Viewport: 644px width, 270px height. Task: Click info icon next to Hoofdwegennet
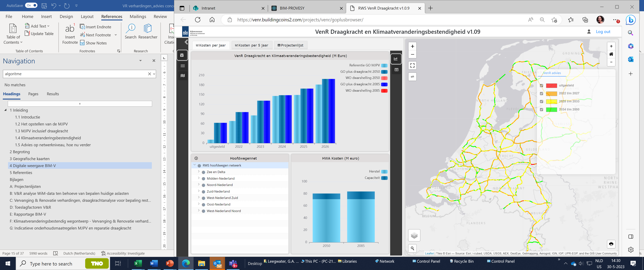[x=196, y=158]
